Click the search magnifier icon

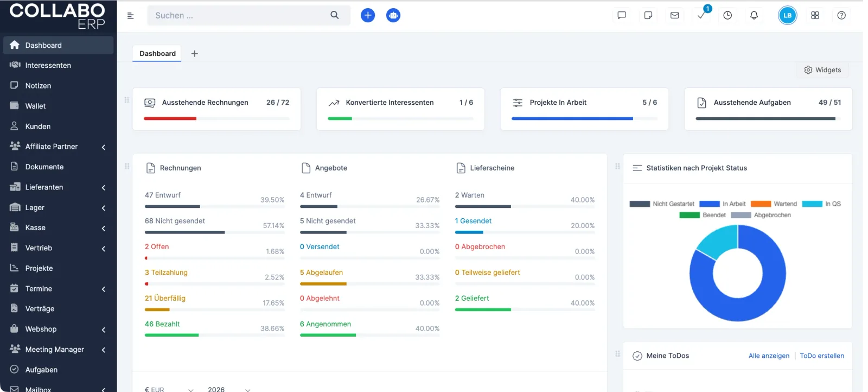[335, 15]
